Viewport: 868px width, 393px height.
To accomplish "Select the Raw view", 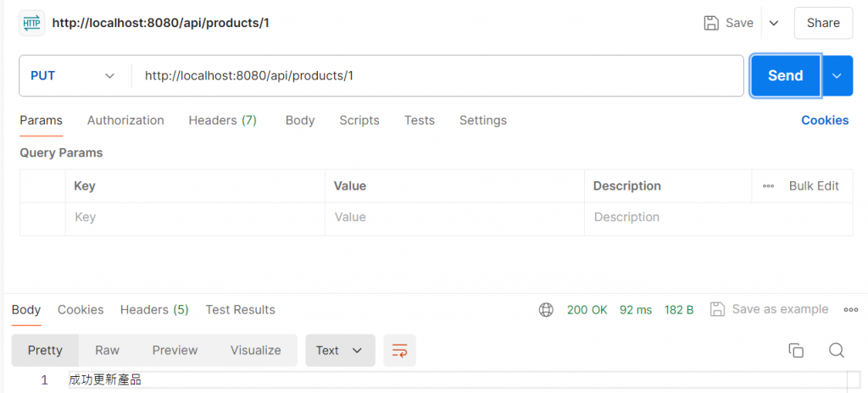I will click(108, 351).
